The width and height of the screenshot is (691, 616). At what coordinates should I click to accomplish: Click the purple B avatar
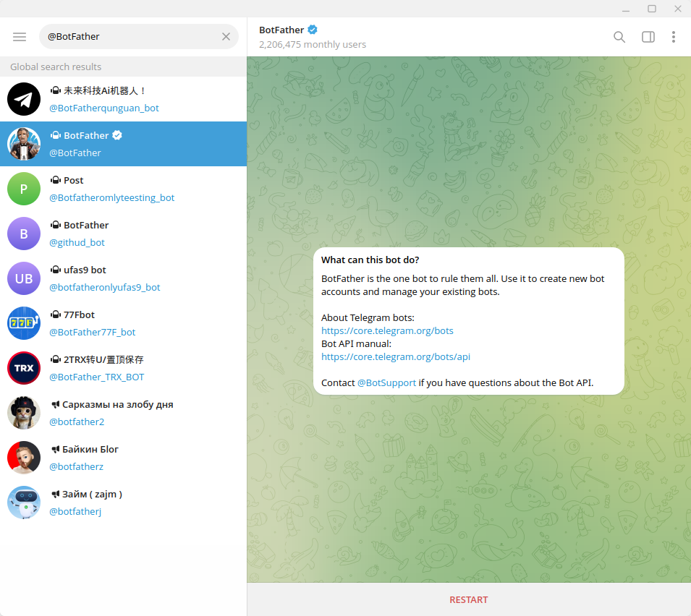point(24,234)
